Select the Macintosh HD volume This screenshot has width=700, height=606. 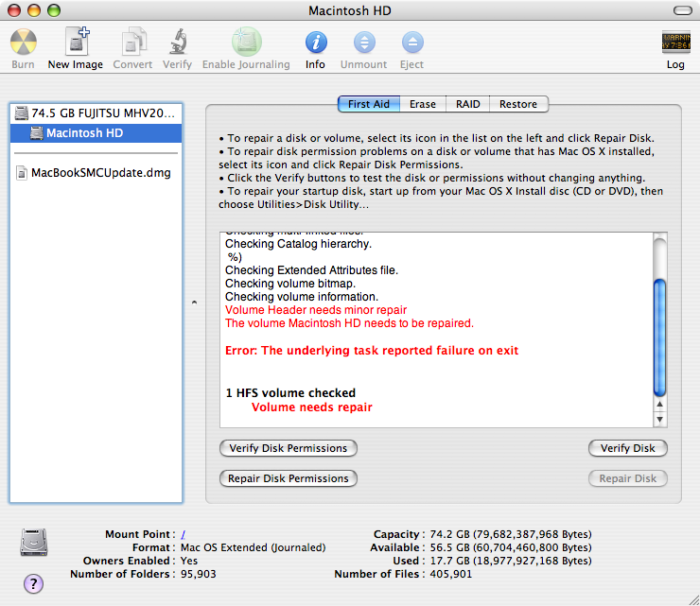[x=96, y=133]
